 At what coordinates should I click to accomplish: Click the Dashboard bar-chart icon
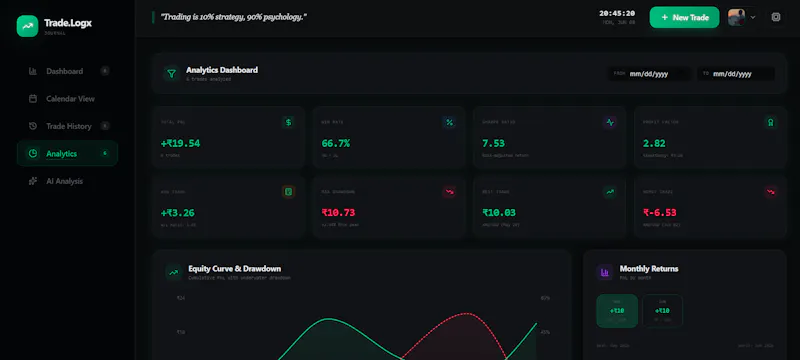(x=33, y=71)
